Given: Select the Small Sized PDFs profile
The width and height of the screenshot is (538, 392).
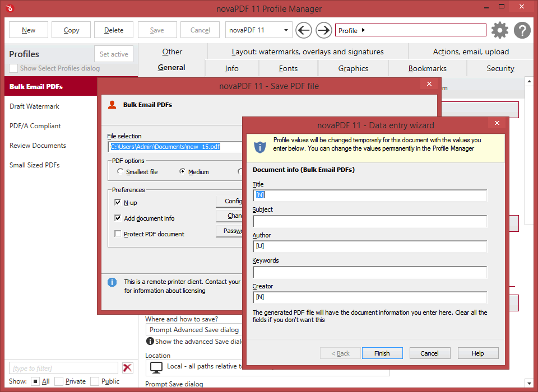Looking at the screenshot, I should 51,165.
